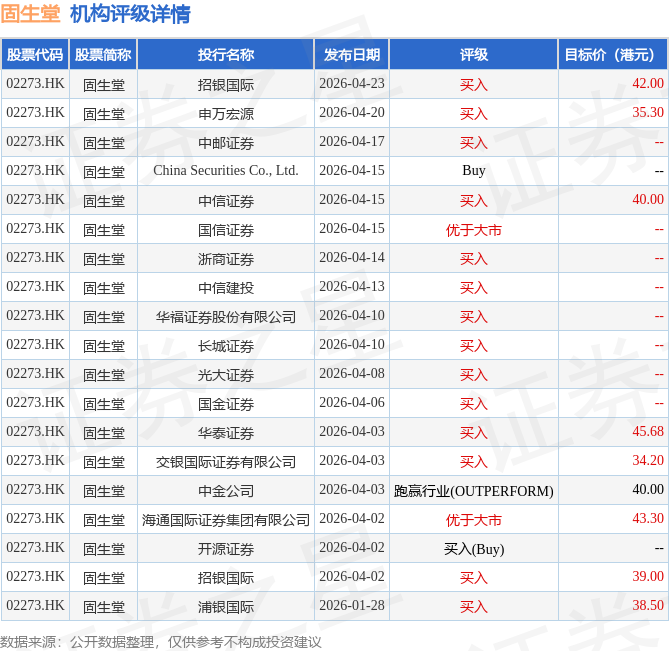Click 买入 rating in 浦银国际 row

tap(474, 607)
